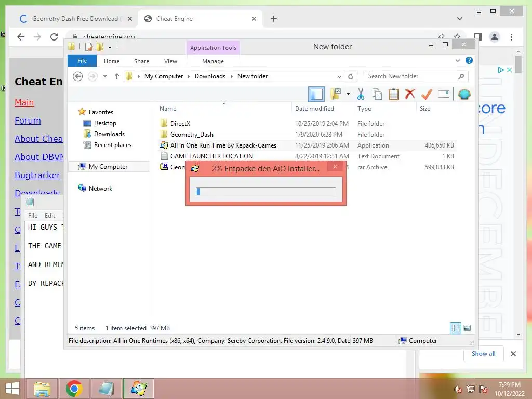
Task: Click the folder options icon with checkmark
Action: pos(335,94)
